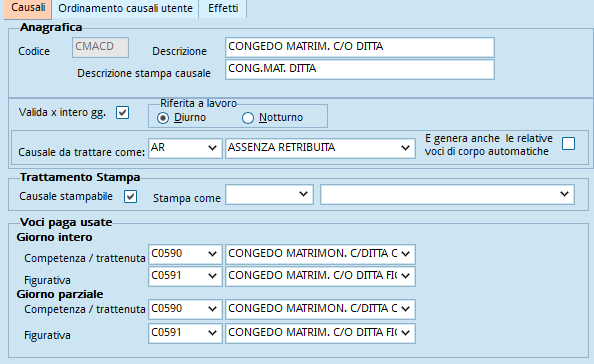594x364 pixels.
Task: Edit Descrizione stampa causale field
Action: tap(360, 69)
